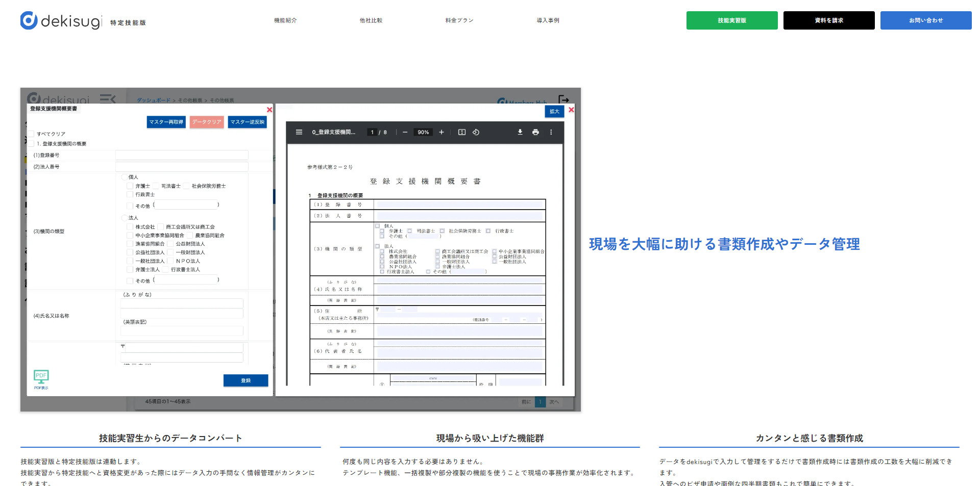This screenshot has width=980, height=486.
Task: Click the マスター逆反映 button
Action: tap(248, 122)
